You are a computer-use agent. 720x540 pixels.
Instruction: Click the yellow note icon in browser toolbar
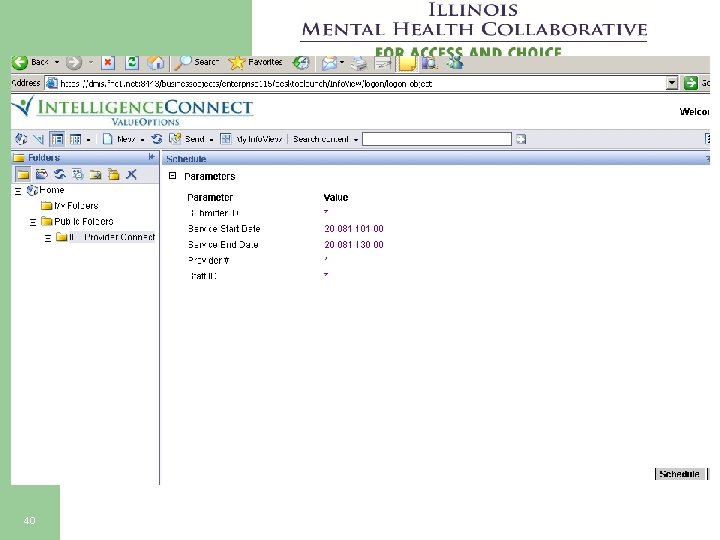(x=407, y=63)
